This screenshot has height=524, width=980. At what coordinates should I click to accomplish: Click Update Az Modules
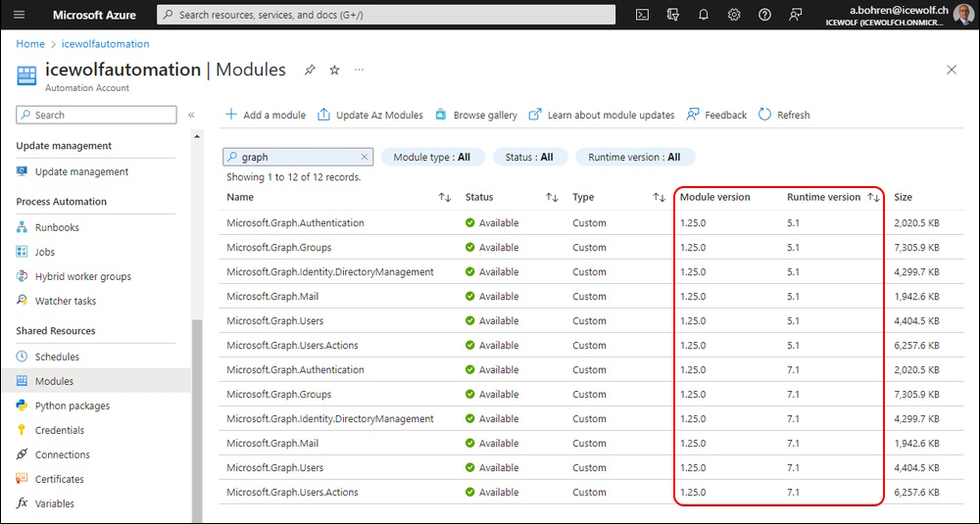pyautogui.click(x=370, y=115)
